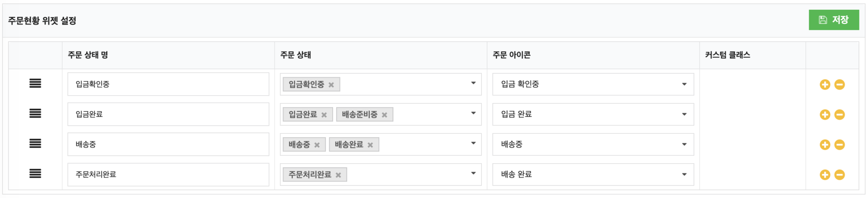Image resolution: width=868 pixels, height=198 pixels.
Task: Open the 배송 완료 icon dropdown
Action: pos(593,175)
